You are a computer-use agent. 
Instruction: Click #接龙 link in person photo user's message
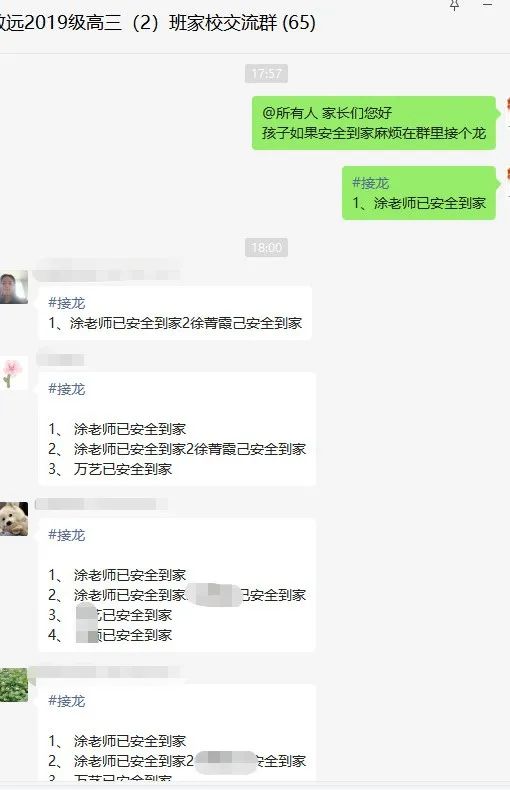pyautogui.click(x=67, y=303)
